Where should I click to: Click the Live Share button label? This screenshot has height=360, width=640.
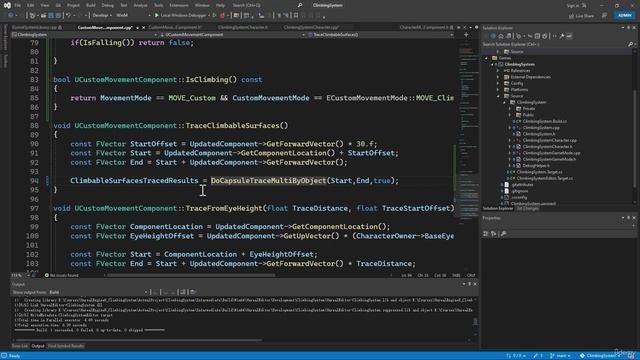pos(584,16)
